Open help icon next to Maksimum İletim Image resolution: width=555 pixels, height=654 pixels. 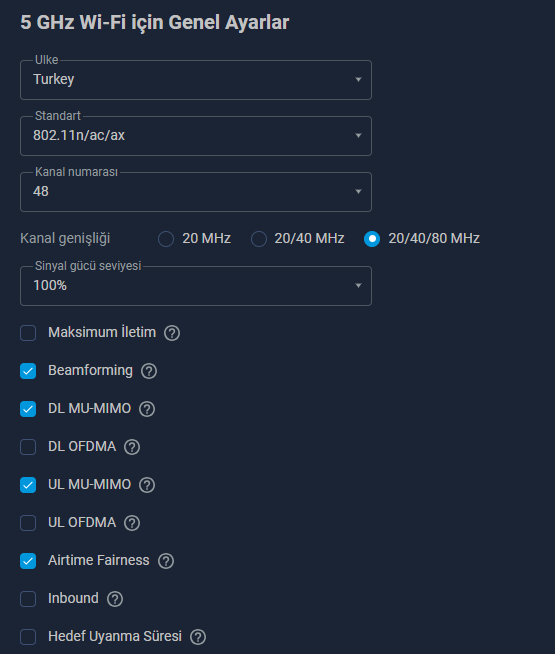point(172,333)
